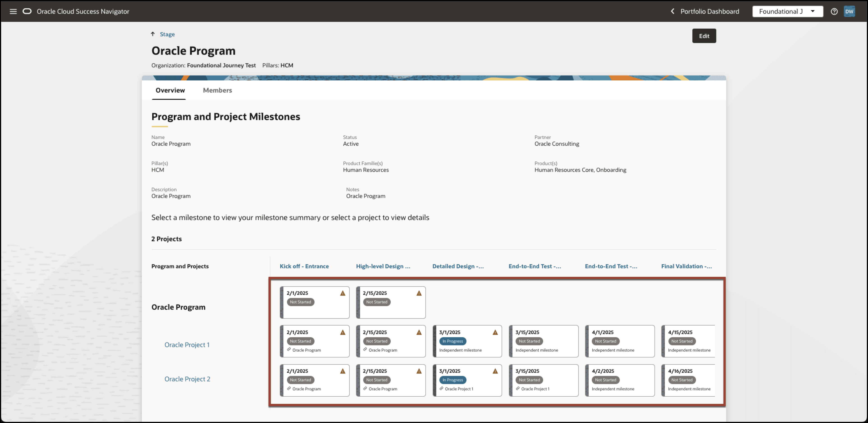Open the Foundational J organization dropdown
The image size is (868, 423).
(x=788, y=11)
